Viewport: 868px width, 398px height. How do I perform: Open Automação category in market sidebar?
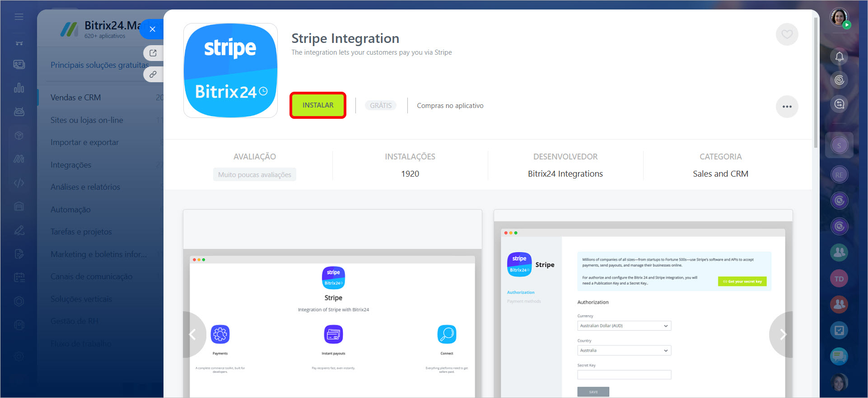[70, 210]
